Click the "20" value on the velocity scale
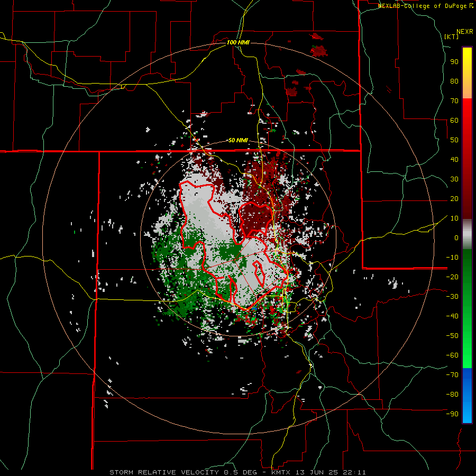 click(x=454, y=198)
